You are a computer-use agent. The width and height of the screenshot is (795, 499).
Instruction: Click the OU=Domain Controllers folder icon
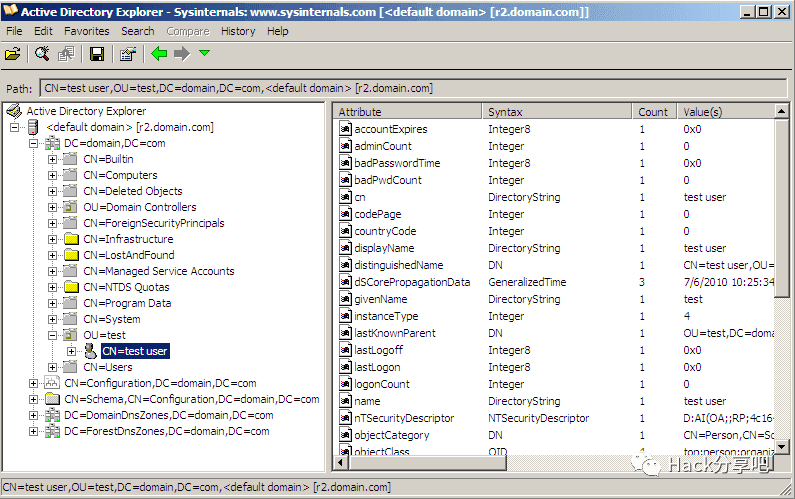click(70, 207)
